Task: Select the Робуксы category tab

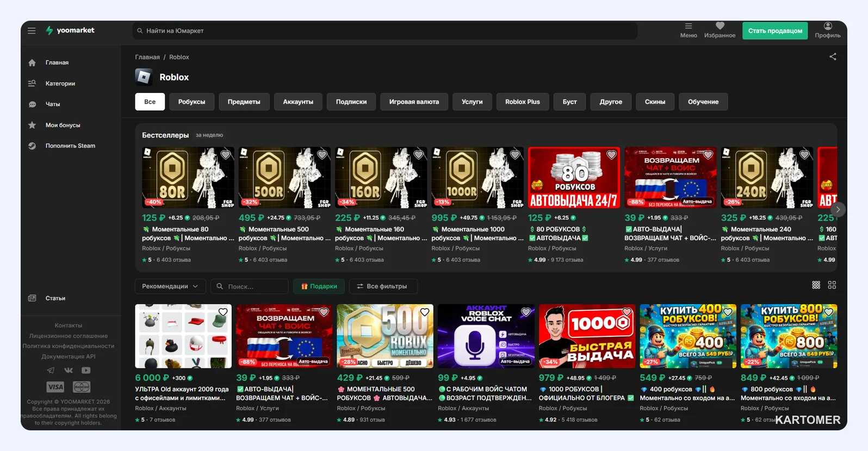Action: [191, 102]
